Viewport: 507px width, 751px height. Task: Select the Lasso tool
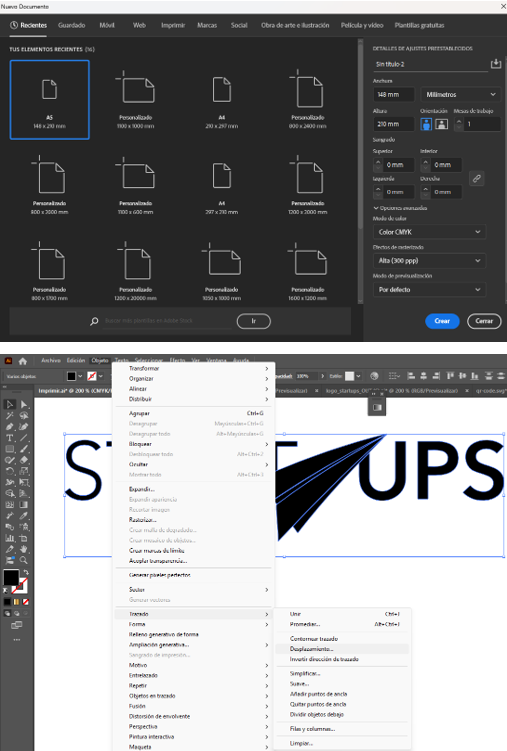(24, 415)
